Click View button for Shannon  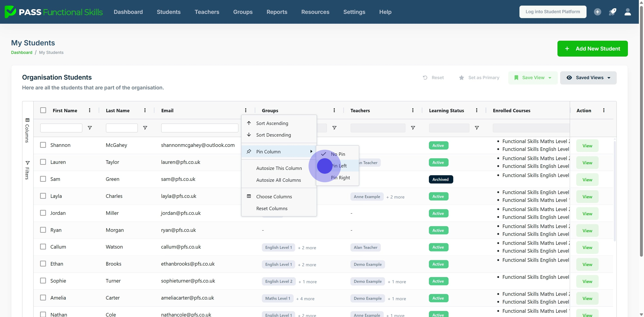coord(587,146)
